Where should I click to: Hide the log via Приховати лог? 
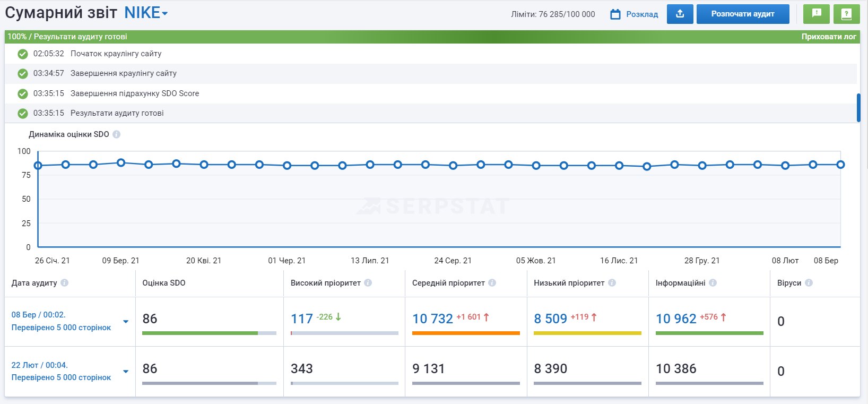(x=829, y=37)
